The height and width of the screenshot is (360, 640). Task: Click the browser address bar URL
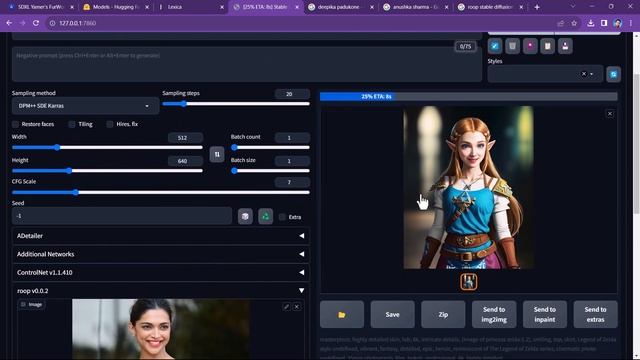78,23
